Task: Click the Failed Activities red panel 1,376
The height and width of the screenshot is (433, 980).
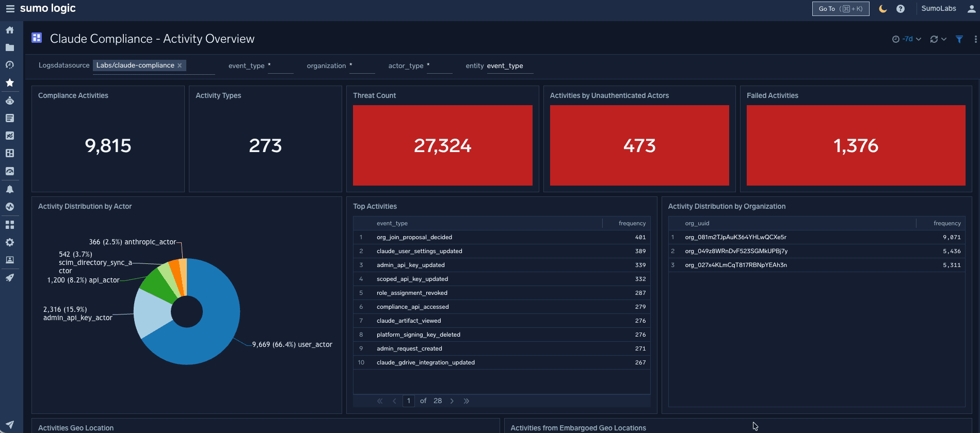Action: click(856, 145)
